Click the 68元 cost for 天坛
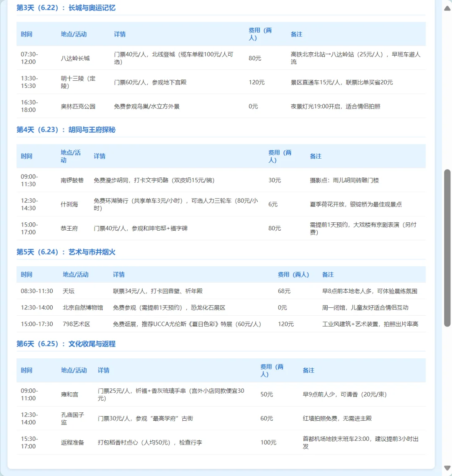 point(284,291)
